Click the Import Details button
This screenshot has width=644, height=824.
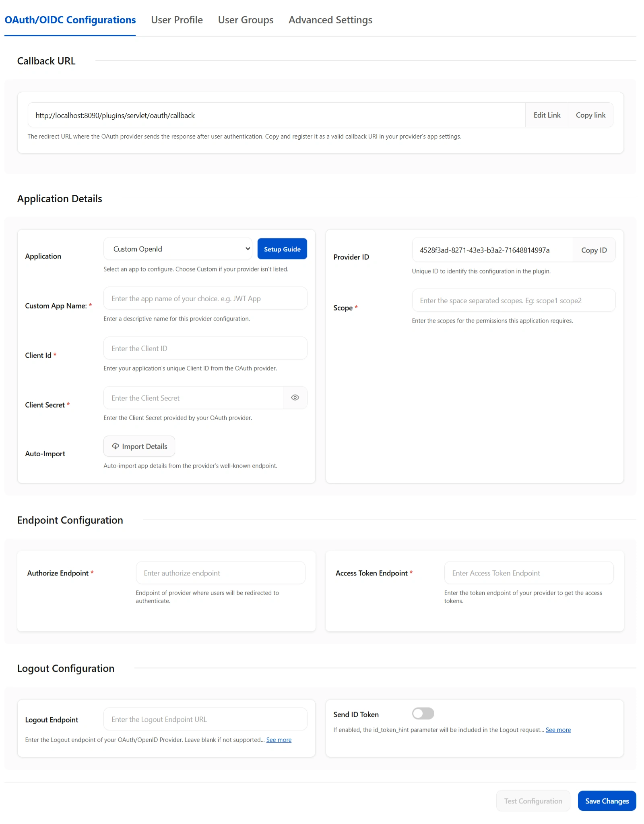139,446
